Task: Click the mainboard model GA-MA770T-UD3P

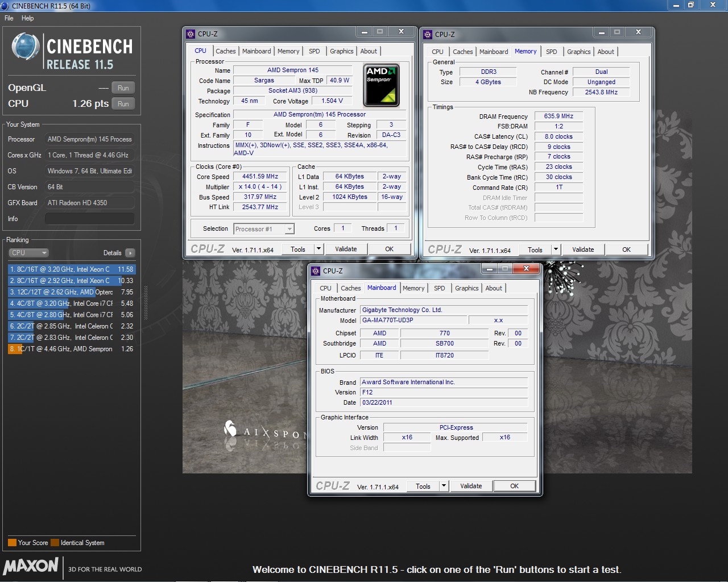Action: (413, 320)
